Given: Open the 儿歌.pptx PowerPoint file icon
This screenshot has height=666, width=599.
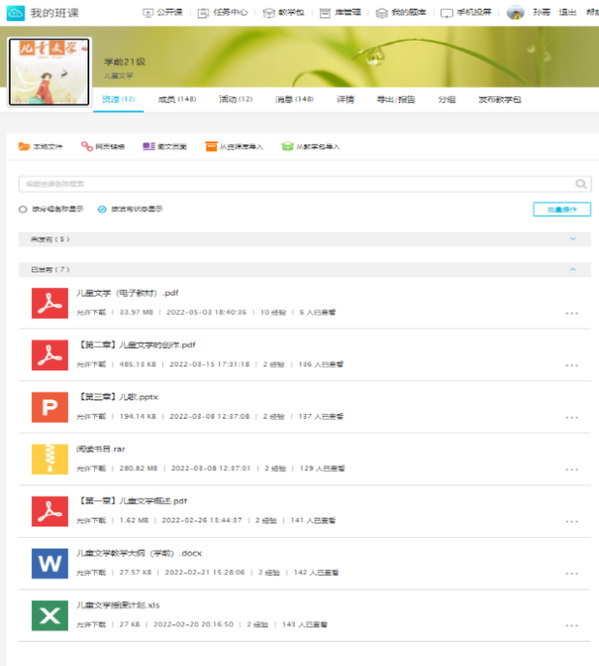Looking at the screenshot, I should pos(50,407).
